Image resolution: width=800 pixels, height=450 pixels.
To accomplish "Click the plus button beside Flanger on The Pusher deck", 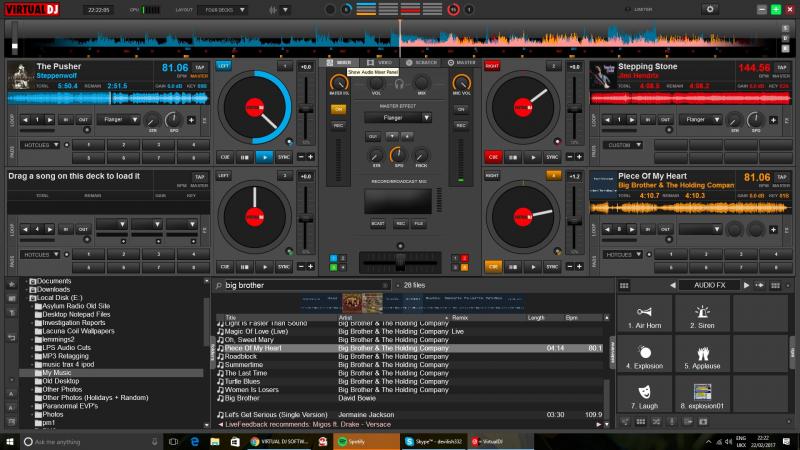I will pos(191,120).
